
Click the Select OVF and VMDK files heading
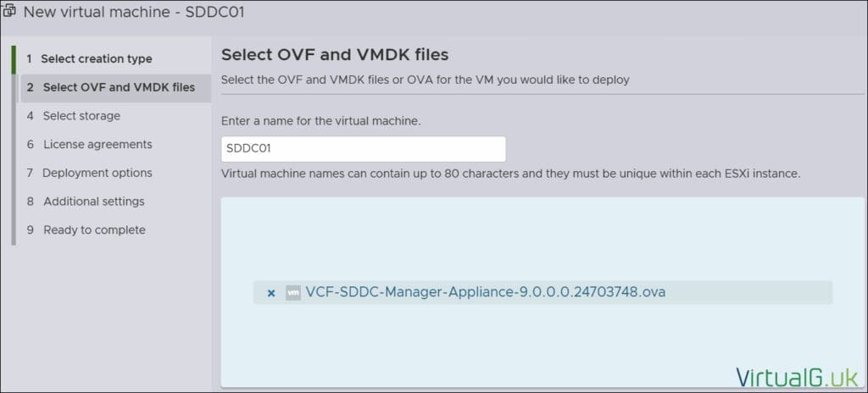tap(334, 55)
